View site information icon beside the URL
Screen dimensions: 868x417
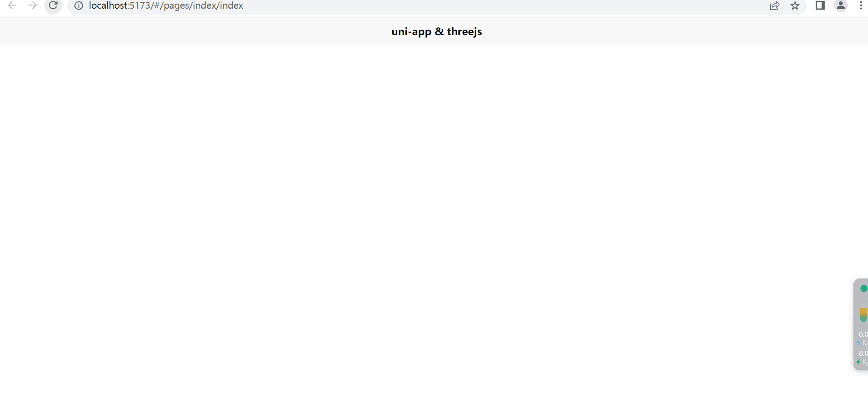[79, 5]
